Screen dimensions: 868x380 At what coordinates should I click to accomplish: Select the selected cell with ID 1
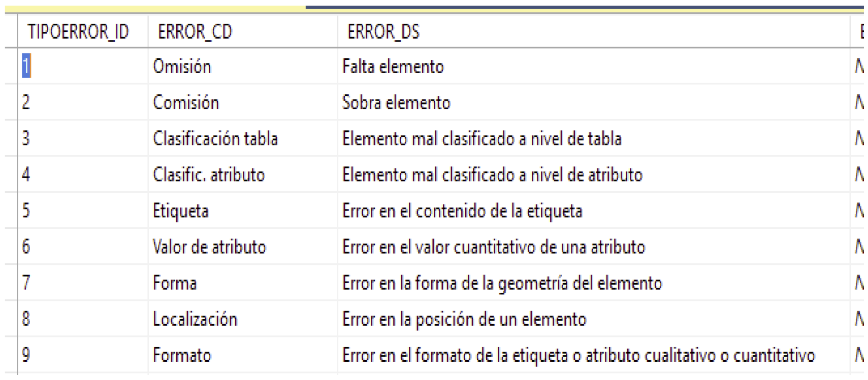tap(26, 66)
